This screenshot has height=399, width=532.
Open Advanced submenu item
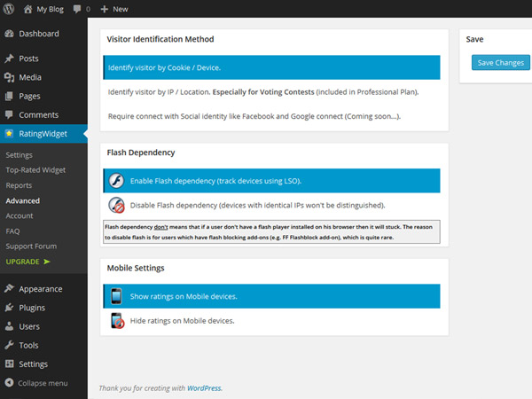23,201
